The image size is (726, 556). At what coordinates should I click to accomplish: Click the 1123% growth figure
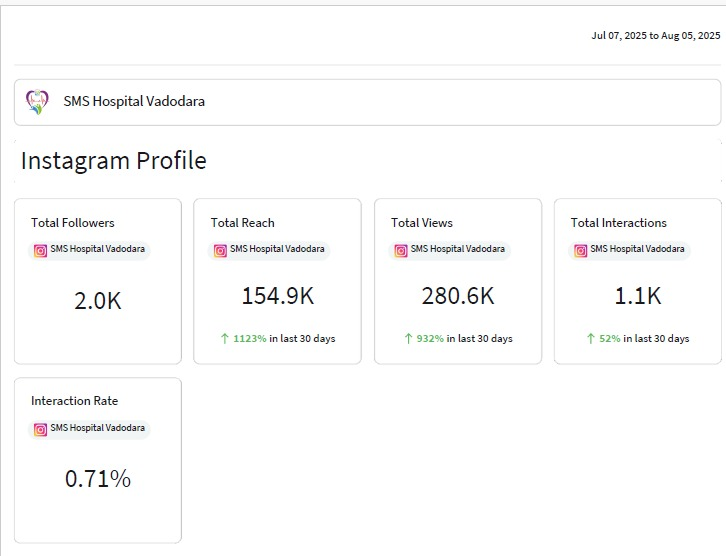coord(250,338)
